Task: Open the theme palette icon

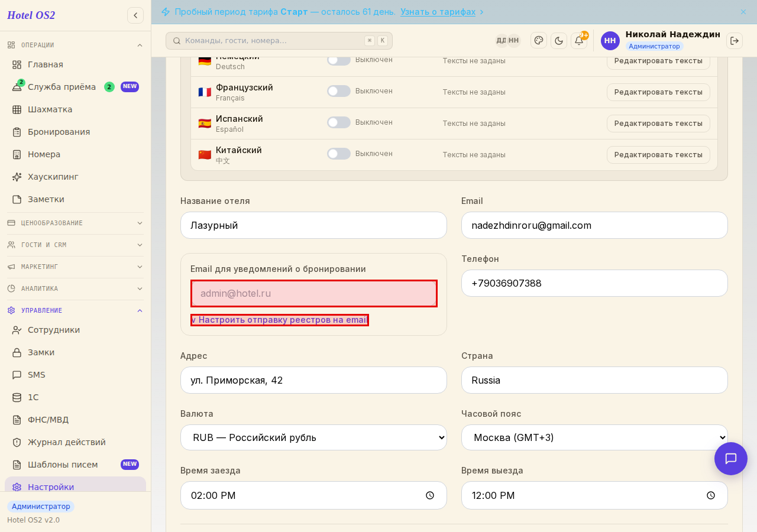Action: [539, 40]
